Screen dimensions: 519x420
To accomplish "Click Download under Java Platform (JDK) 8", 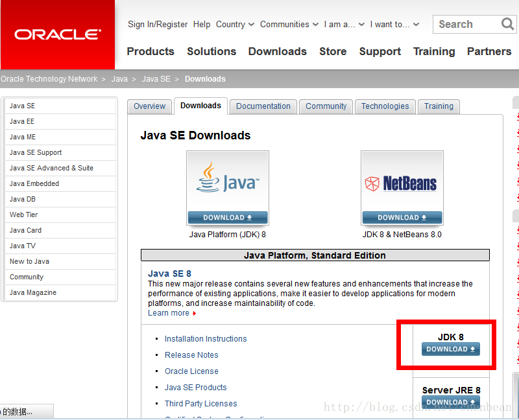I will pos(228,218).
